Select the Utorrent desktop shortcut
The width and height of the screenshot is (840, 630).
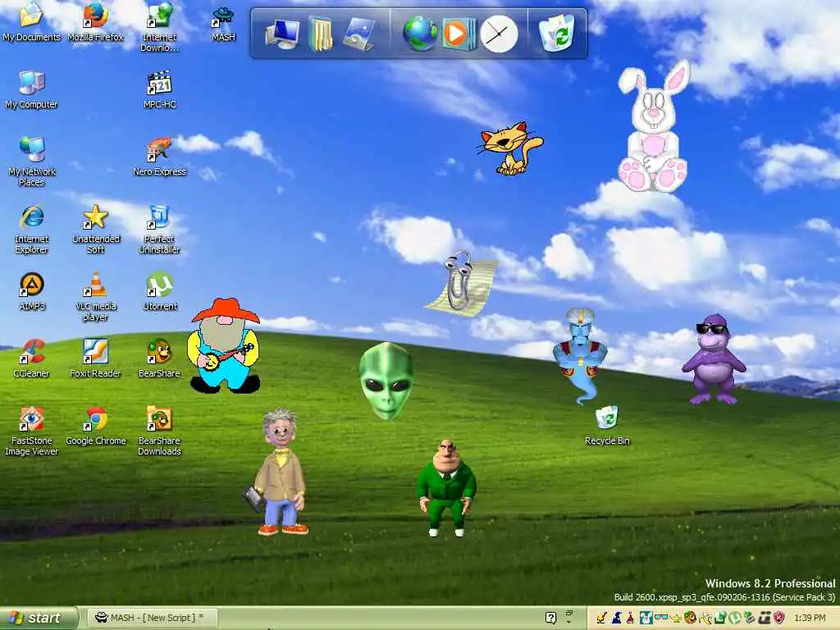(x=160, y=291)
